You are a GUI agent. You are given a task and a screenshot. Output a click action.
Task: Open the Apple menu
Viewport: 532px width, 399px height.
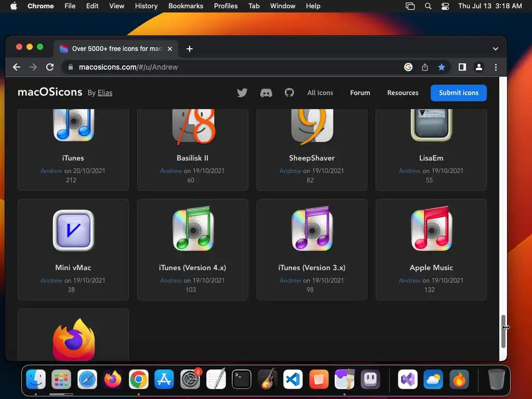coord(14,6)
